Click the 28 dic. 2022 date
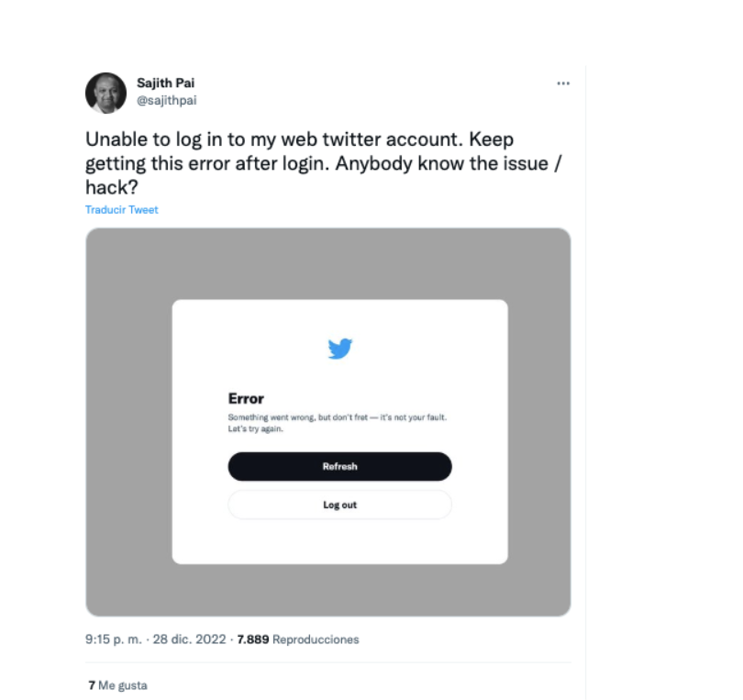This screenshot has width=743, height=700. [x=189, y=639]
